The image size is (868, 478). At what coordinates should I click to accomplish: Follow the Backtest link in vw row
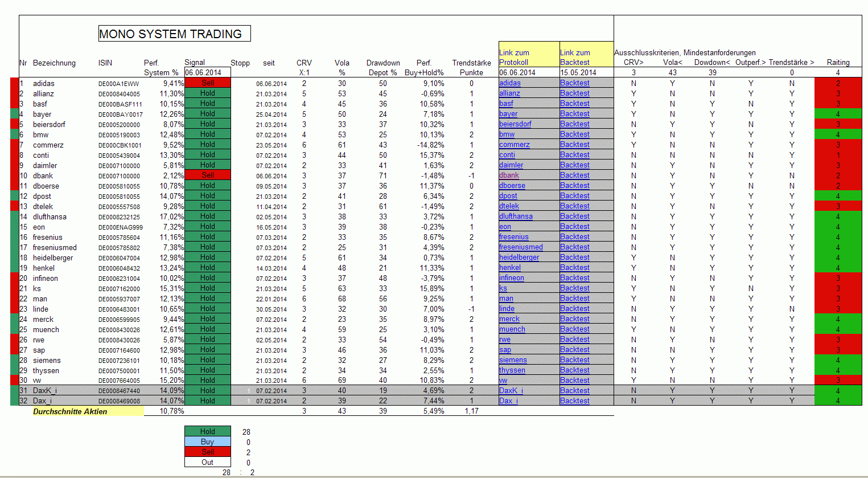(575, 381)
